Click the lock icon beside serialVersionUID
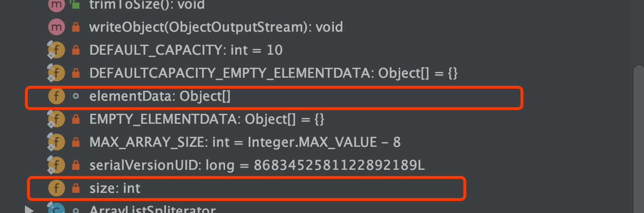The width and height of the screenshot is (644, 213). [75, 166]
